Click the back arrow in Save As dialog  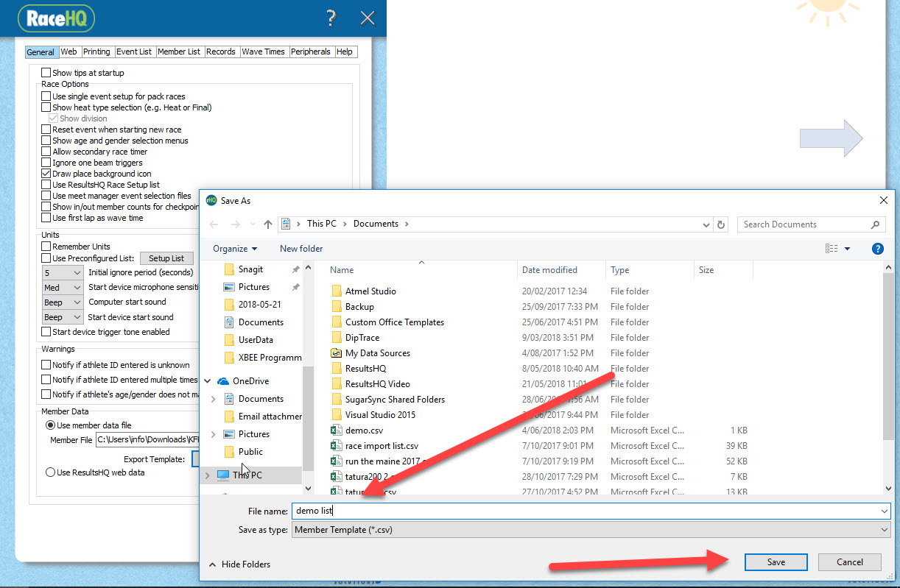click(x=214, y=224)
